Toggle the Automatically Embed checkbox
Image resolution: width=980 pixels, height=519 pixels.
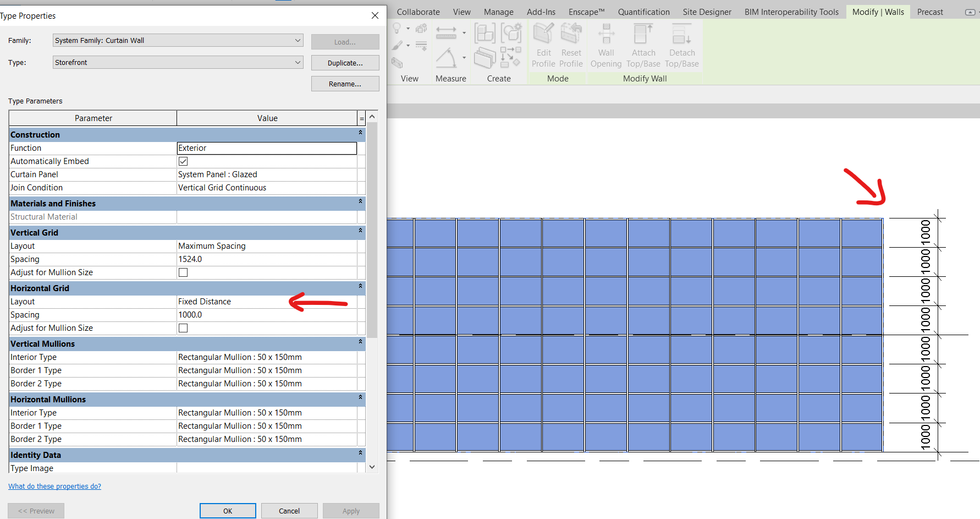tap(183, 161)
